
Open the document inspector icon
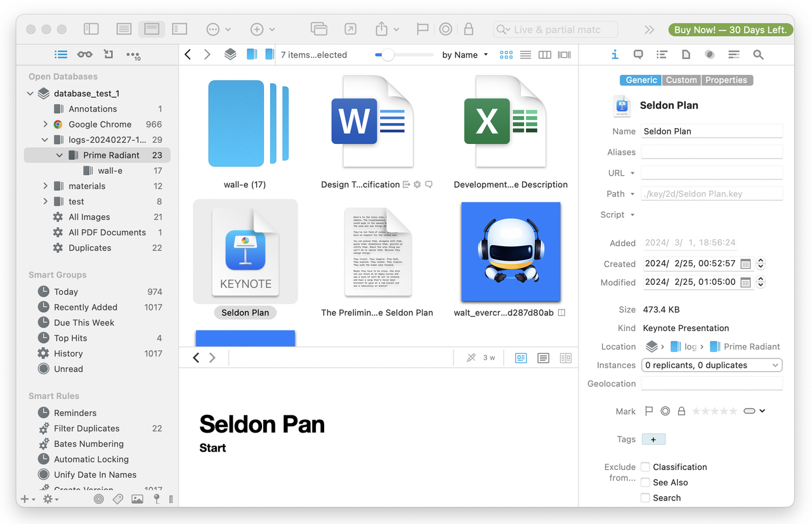pyautogui.click(x=685, y=55)
